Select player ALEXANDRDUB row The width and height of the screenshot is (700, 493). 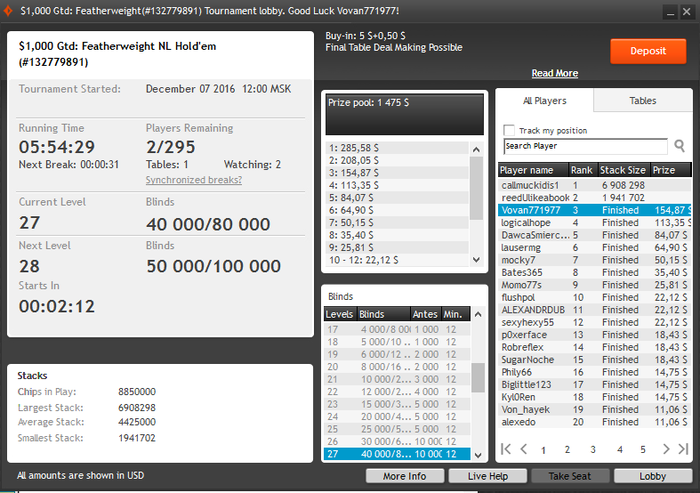point(595,310)
